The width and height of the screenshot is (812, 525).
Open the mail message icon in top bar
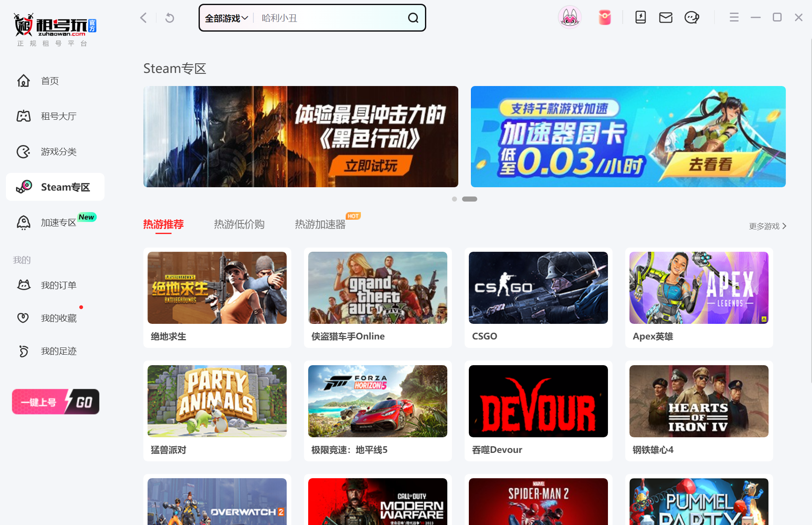(665, 17)
